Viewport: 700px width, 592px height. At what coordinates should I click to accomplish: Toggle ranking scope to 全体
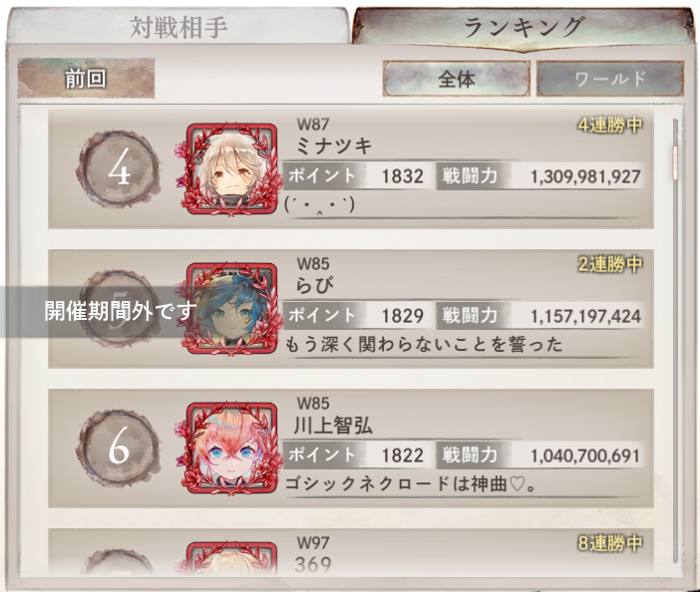pyautogui.click(x=457, y=79)
